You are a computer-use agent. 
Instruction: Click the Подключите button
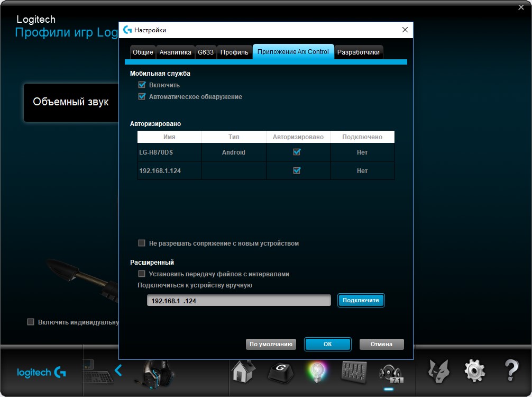[361, 300]
